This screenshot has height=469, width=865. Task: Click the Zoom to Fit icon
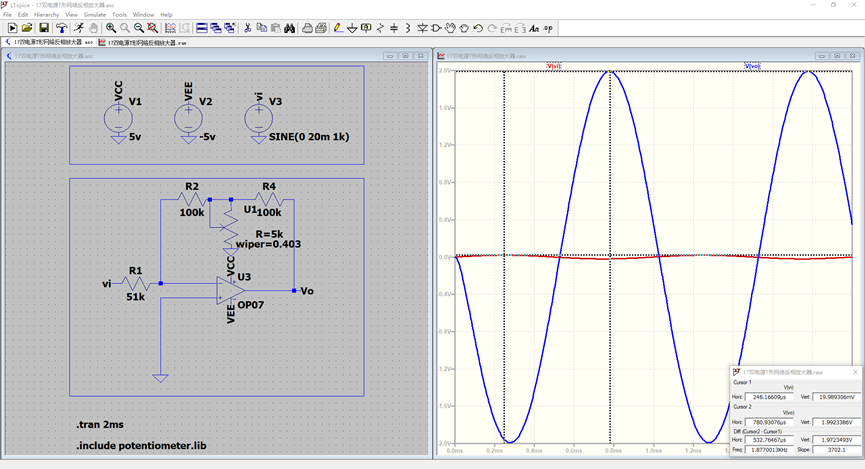(152, 28)
